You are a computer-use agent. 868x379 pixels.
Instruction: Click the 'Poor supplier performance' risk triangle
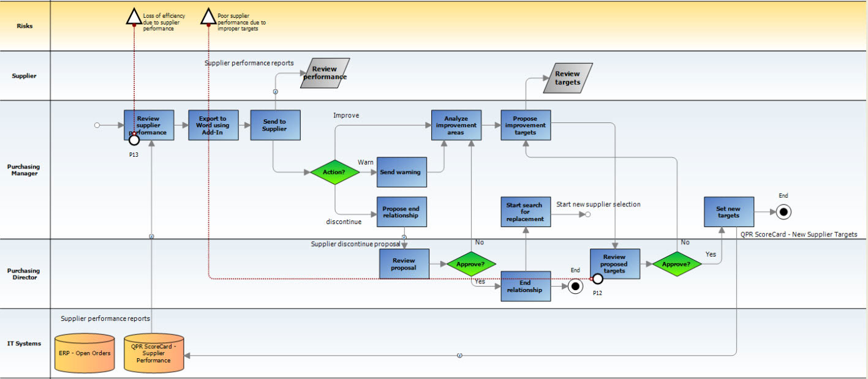pyautogui.click(x=209, y=17)
